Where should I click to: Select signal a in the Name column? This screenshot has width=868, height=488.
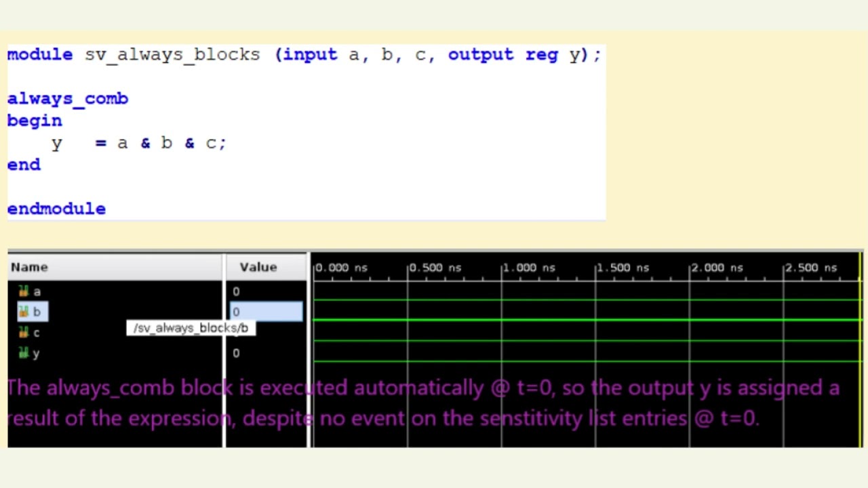[37, 291]
